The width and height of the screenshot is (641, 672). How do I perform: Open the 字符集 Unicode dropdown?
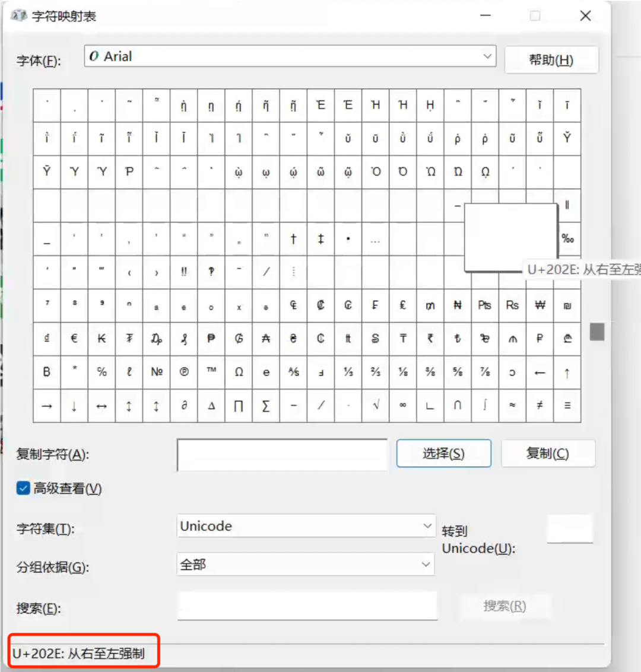306,526
